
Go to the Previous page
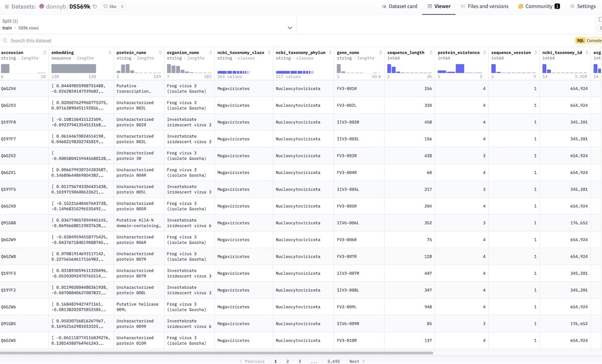click(x=252, y=361)
